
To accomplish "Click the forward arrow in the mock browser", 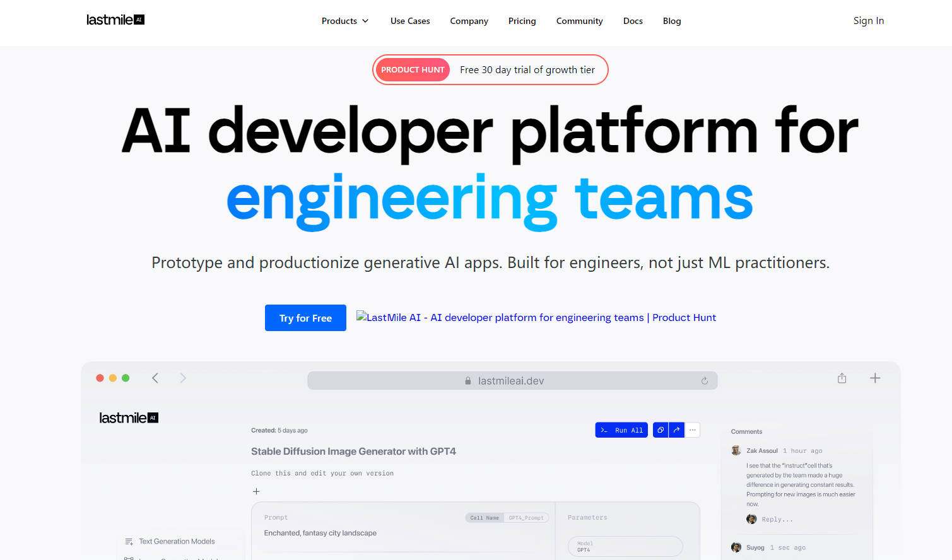I will 183,378.
